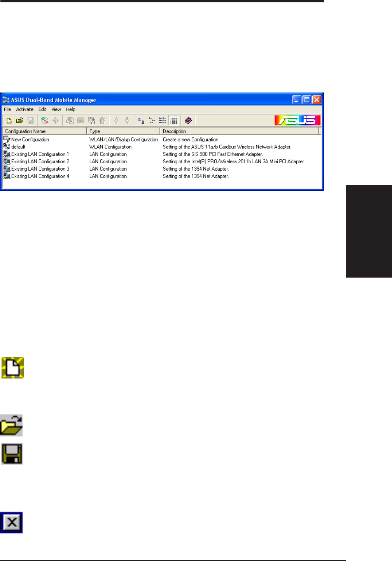Select Existing LAN Configuration 1
392x561 pixels.
(x=36, y=154)
